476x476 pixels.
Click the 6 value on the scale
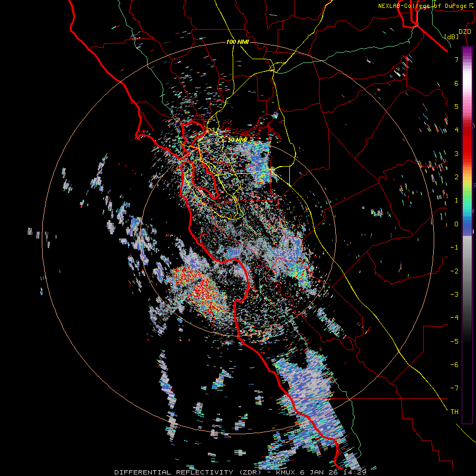pyautogui.click(x=456, y=83)
